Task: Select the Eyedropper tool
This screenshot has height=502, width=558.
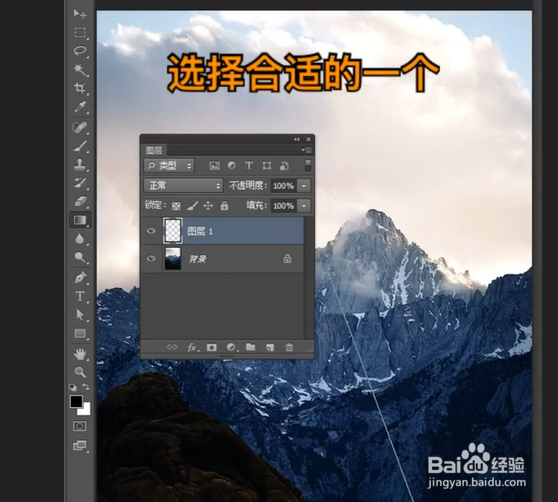Action: [x=80, y=107]
